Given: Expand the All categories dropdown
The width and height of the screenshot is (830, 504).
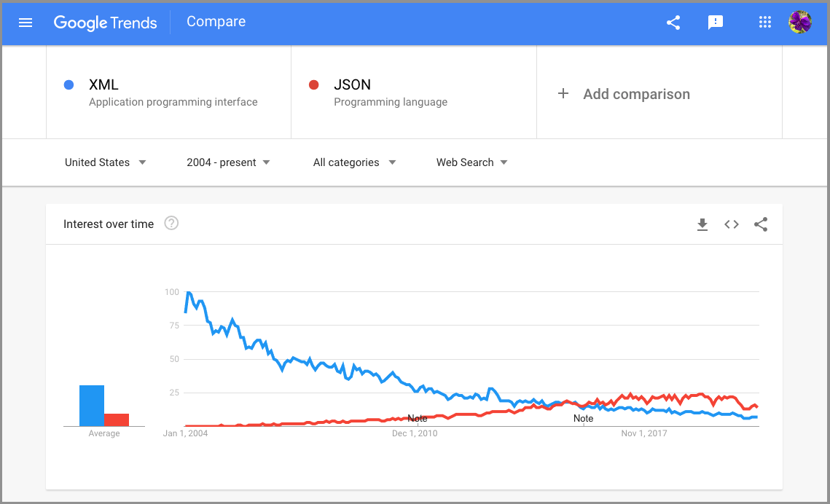Looking at the screenshot, I should tap(354, 162).
